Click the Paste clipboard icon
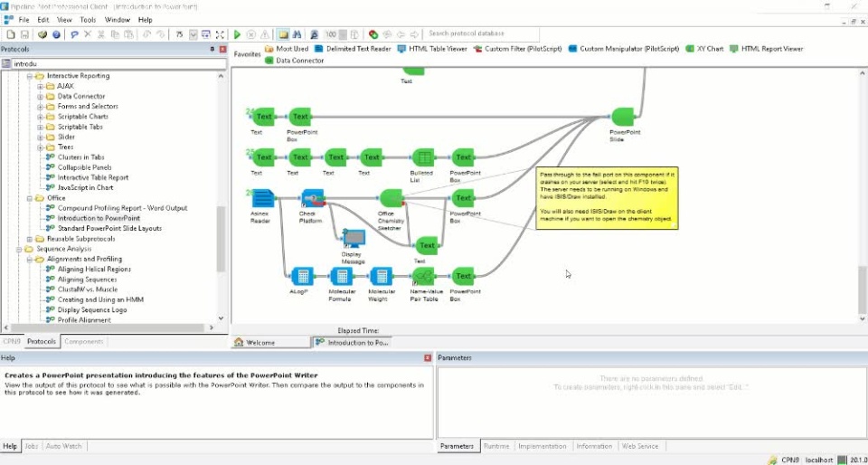Image resolution: width=868 pixels, height=465 pixels. [x=129, y=34]
